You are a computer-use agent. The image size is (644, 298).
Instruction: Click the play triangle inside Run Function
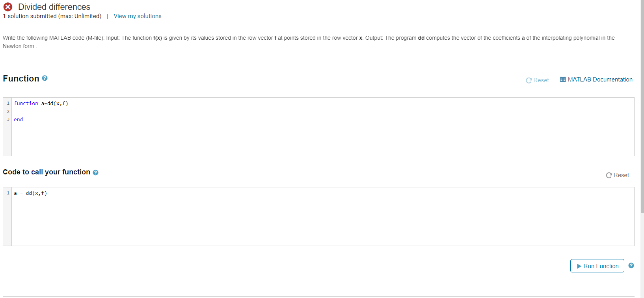tap(579, 266)
